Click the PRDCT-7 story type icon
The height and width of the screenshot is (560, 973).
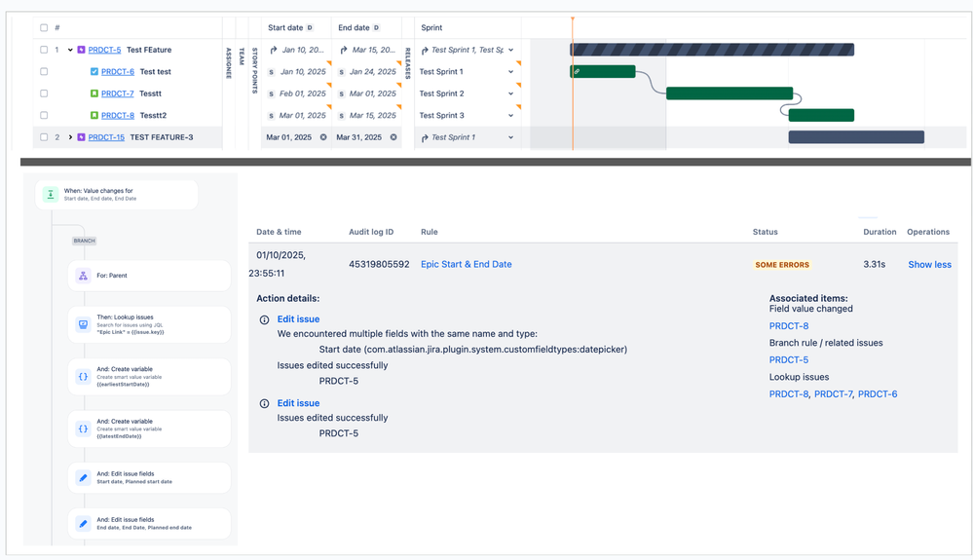click(x=94, y=93)
